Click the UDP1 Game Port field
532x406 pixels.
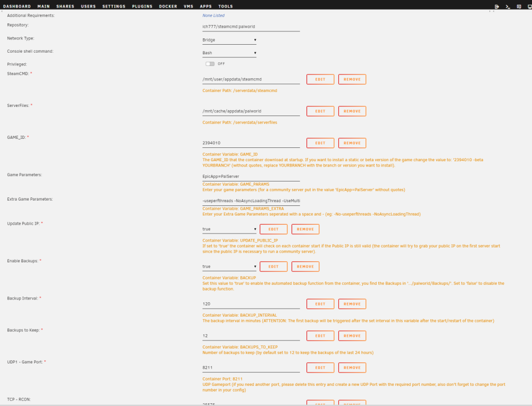coord(251,368)
